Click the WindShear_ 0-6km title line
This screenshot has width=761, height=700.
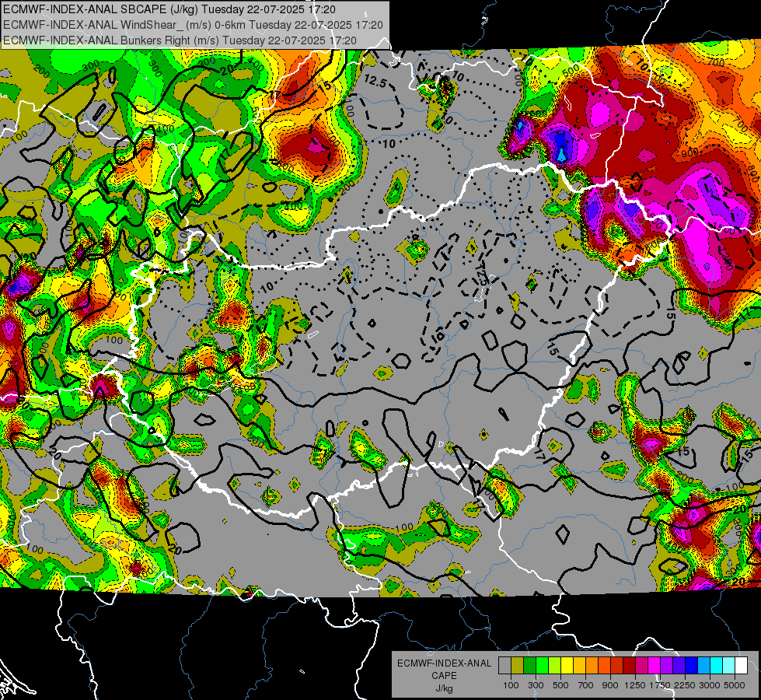coord(193,25)
